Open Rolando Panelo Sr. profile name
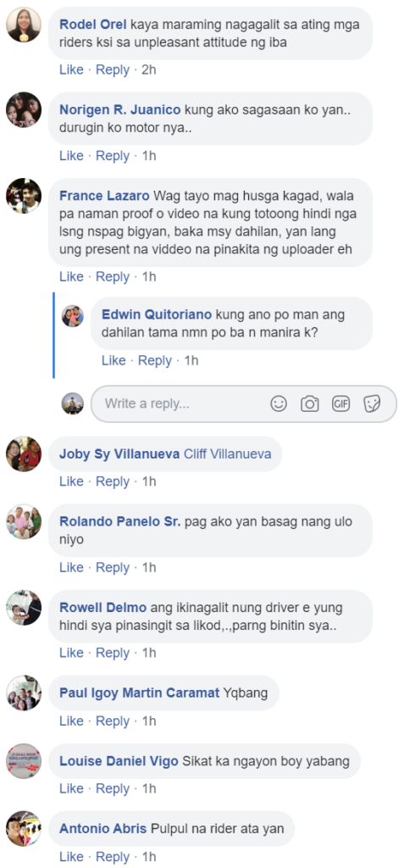This screenshot has width=404, height=868. pos(120,522)
